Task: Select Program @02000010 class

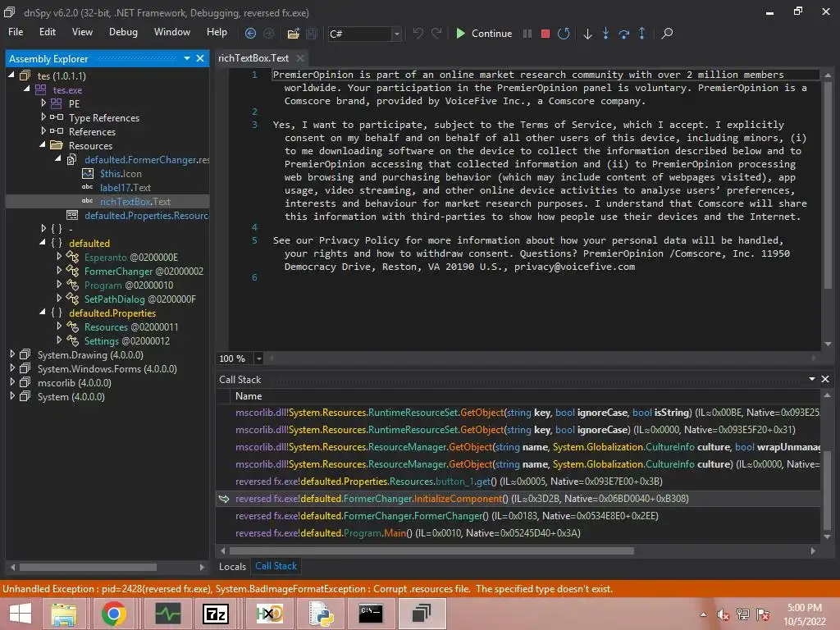Action: click(129, 285)
